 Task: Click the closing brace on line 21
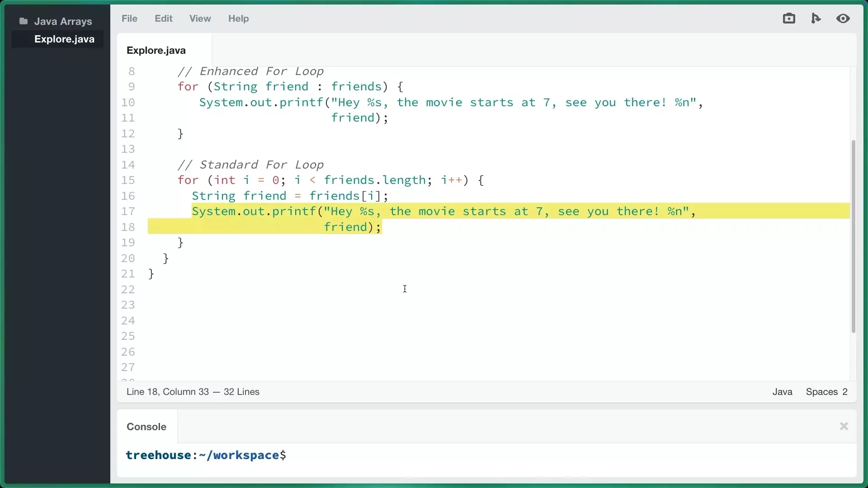pos(151,274)
